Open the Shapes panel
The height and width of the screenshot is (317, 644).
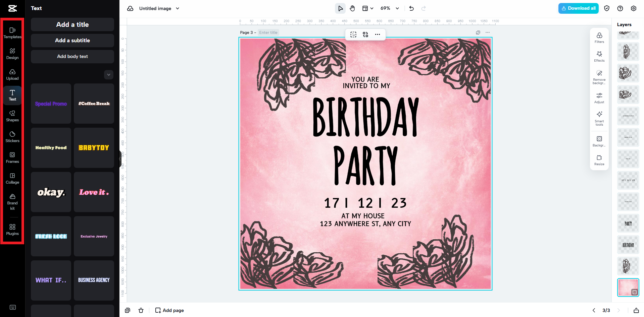[x=12, y=116]
